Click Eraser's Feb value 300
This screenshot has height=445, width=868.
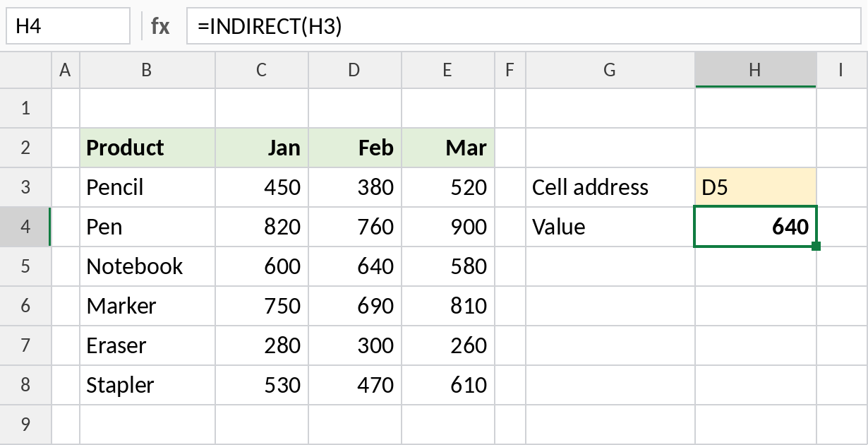(x=355, y=345)
